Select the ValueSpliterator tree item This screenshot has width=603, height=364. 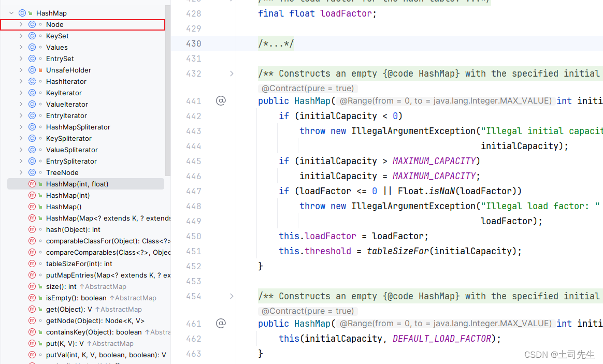(x=72, y=150)
